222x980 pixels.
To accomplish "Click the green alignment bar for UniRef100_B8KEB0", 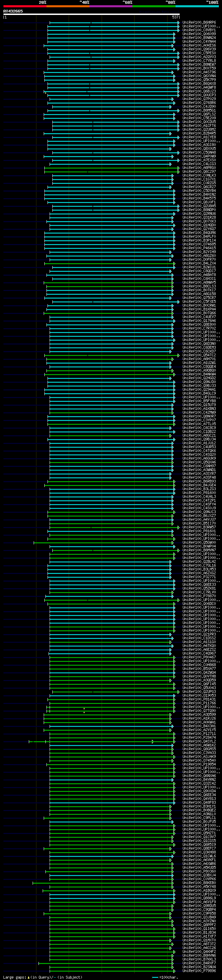I will [103, 883].
